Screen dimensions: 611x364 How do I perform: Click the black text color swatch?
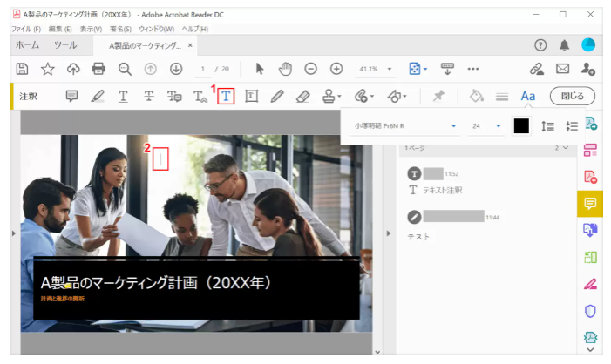pyautogui.click(x=521, y=126)
